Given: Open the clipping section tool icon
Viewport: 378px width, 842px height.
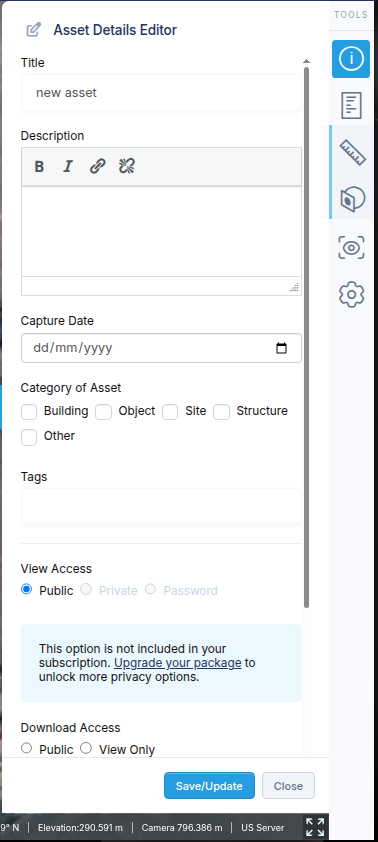Looking at the screenshot, I should point(352,199).
